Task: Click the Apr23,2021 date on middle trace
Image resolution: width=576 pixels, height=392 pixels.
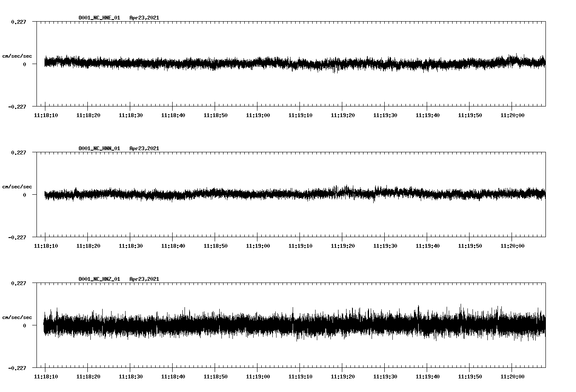Action: [145, 148]
